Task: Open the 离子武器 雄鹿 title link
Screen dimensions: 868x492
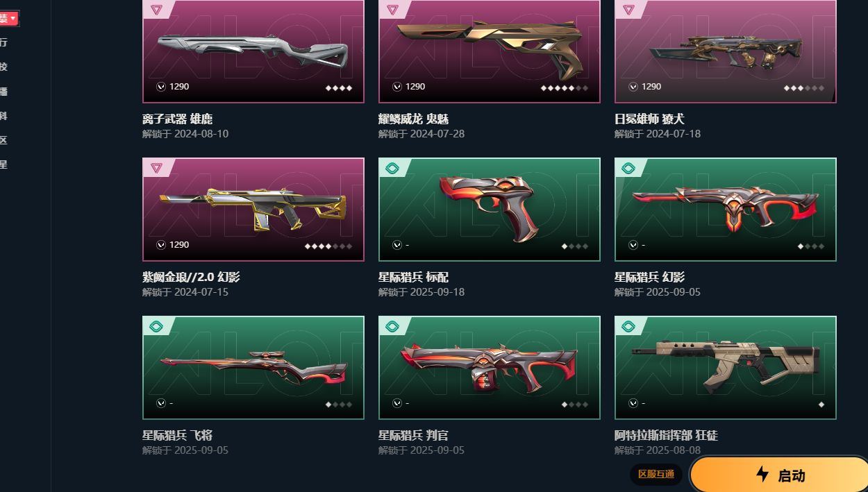Action: (x=178, y=119)
